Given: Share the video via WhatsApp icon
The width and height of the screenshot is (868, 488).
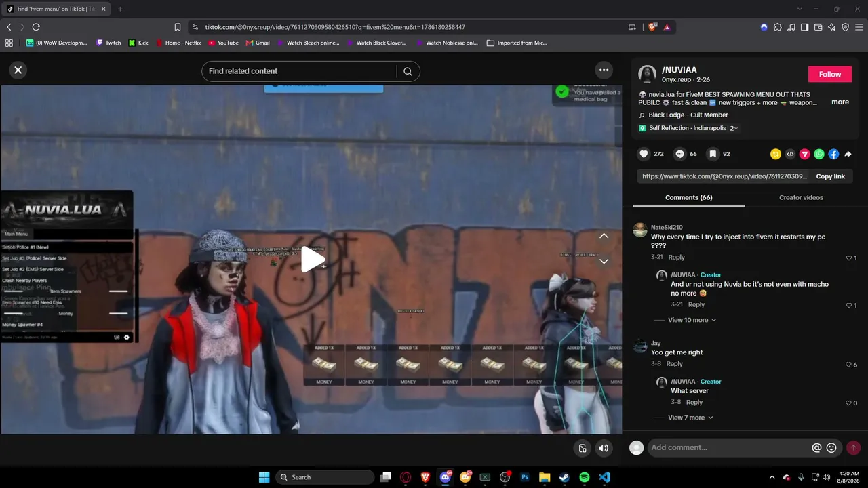Looking at the screenshot, I should pos(819,154).
